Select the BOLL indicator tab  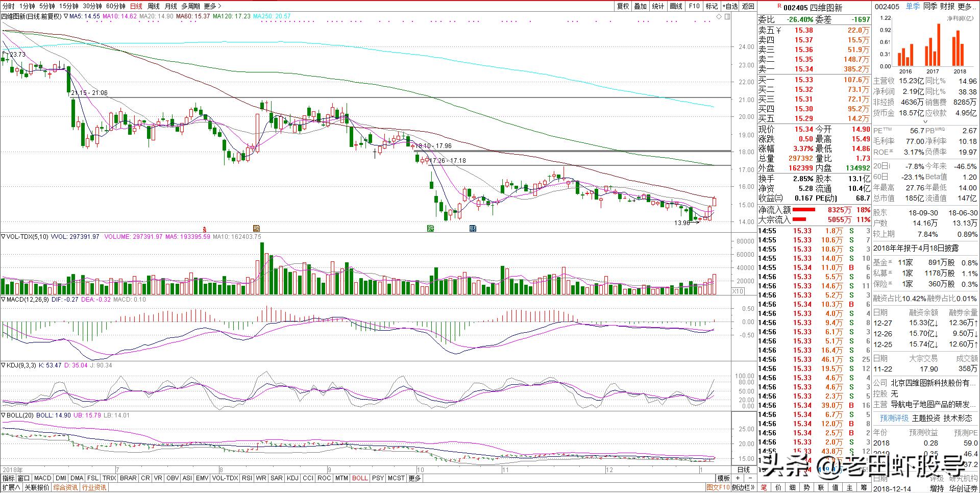[360, 478]
